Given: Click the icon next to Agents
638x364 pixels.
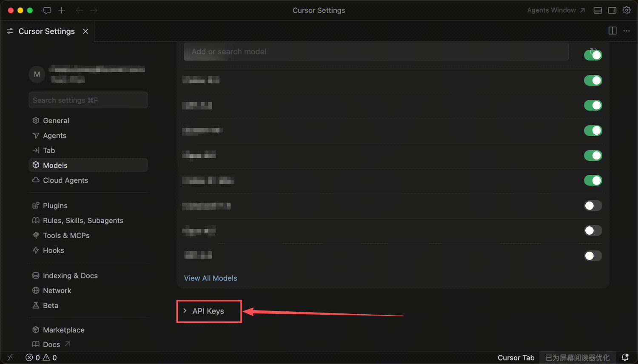Looking at the screenshot, I should 36,135.
